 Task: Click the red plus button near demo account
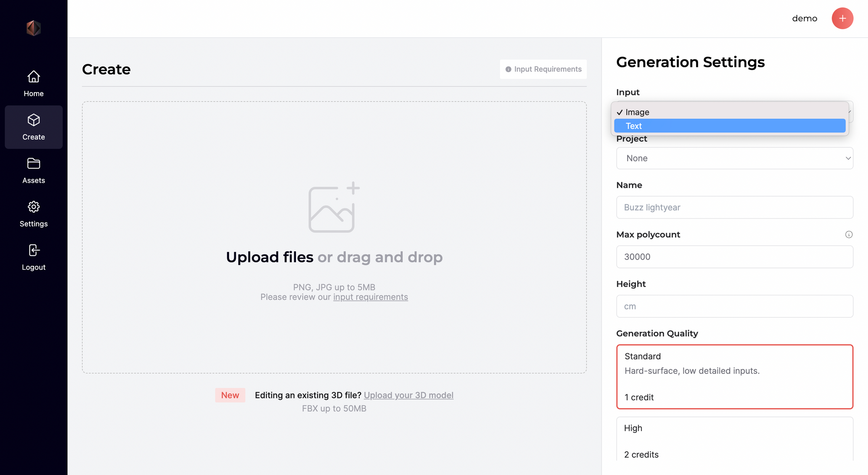click(842, 18)
